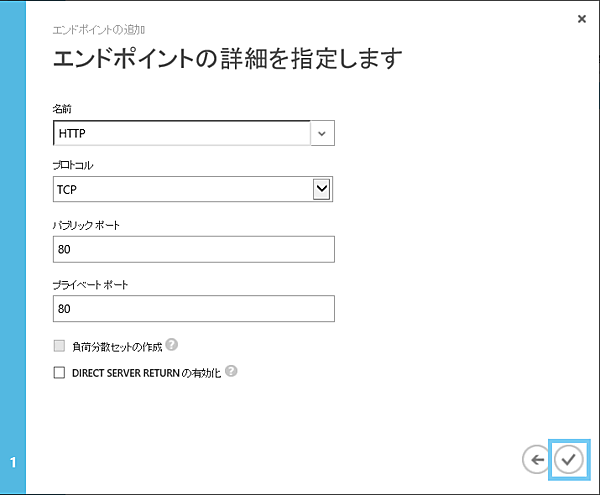Enable the DIRECT SERVER RETURN checkbox
This screenshot has width=600, height=495.
click(x=58, y=372)
